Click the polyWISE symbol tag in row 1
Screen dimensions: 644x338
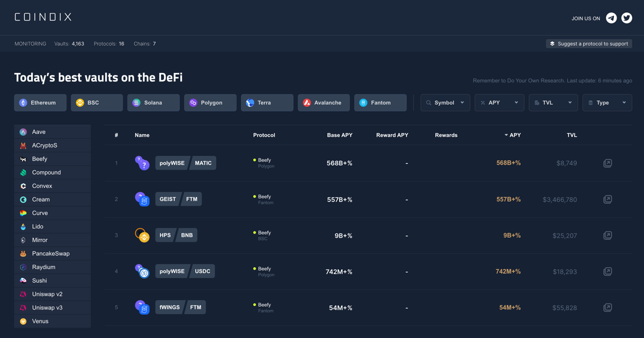[172, 163]
